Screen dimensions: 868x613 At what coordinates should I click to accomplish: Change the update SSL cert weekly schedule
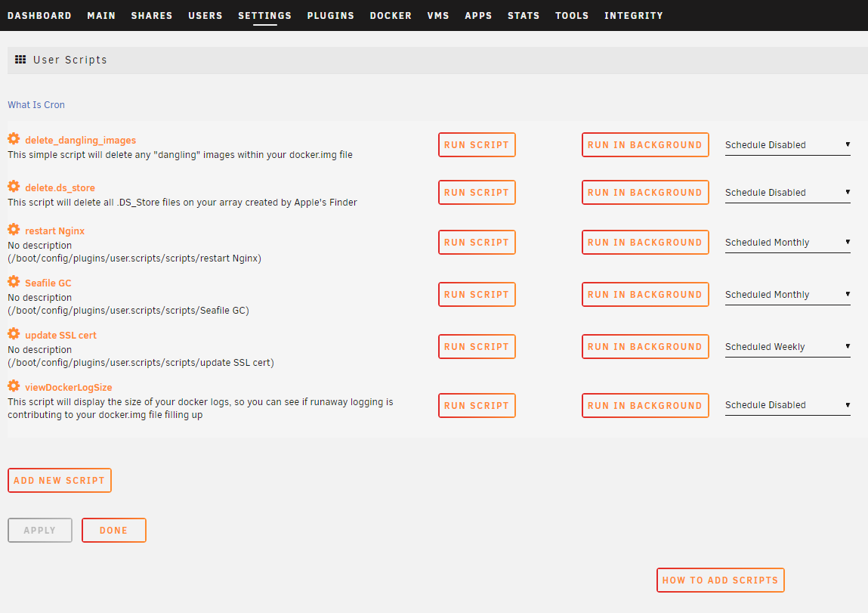787,347
